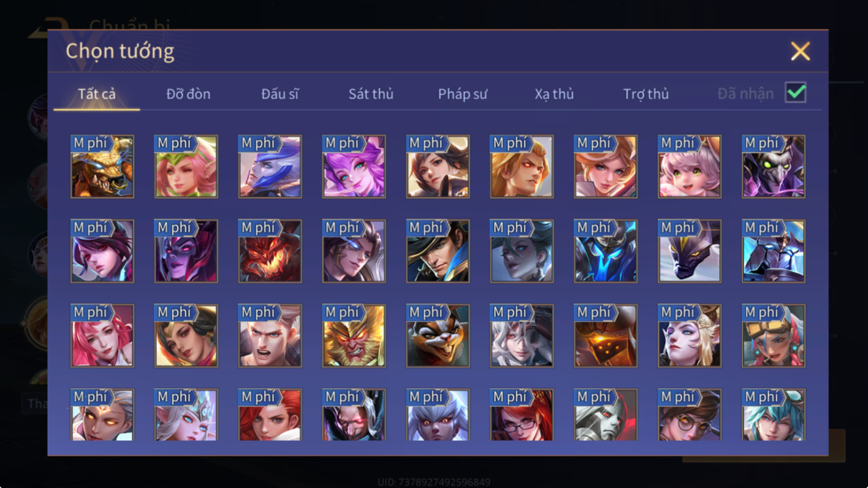Select the Đấu sĩ tab
868x488 pixels.
point(280,94)
